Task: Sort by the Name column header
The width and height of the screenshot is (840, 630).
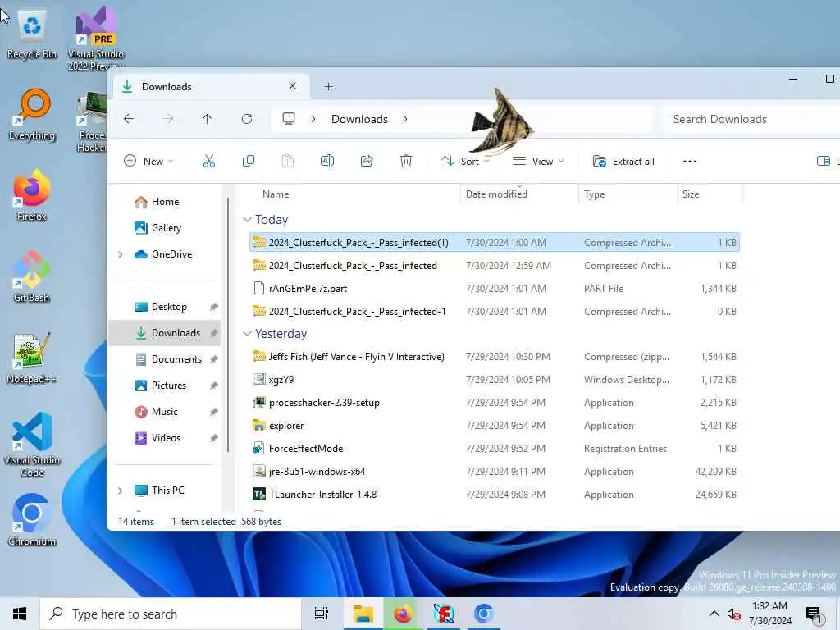Action: coord(276,194)
